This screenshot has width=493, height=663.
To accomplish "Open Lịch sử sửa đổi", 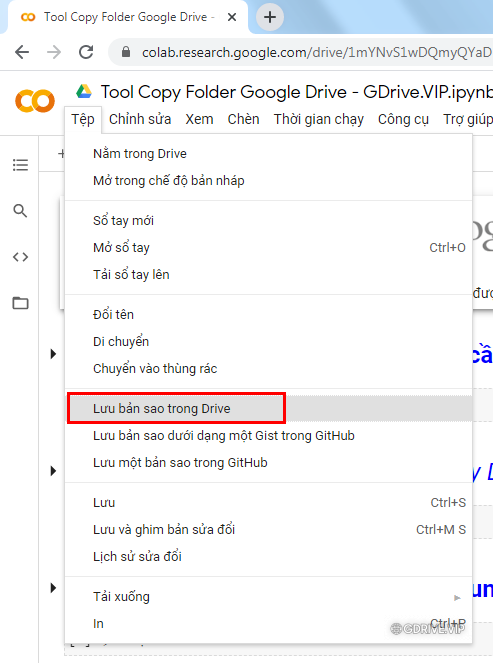I will [x=268, y=556].
